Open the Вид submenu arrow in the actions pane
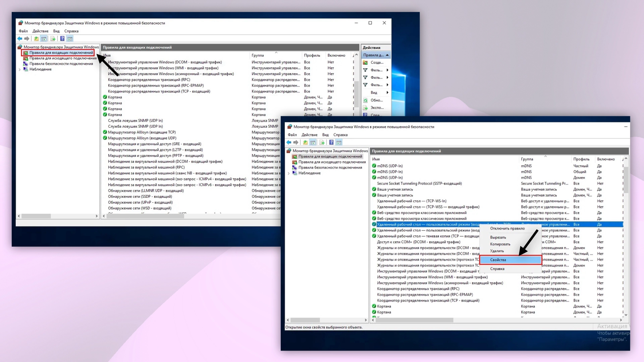 387,93
